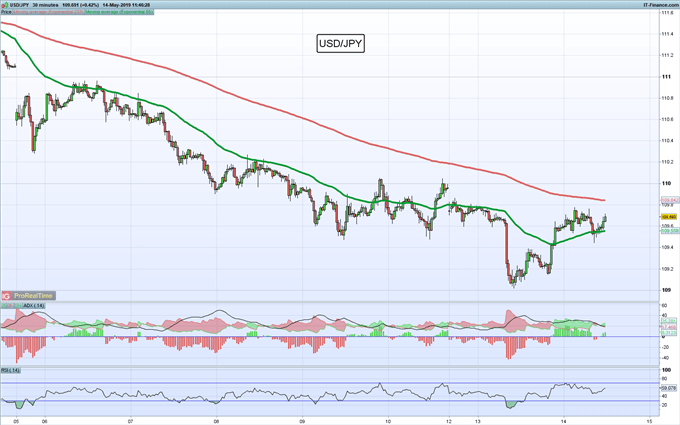Click the 14 date marker on the time axis
The width and height of the screenshot is (680, 425).
(x=564, y=421)
